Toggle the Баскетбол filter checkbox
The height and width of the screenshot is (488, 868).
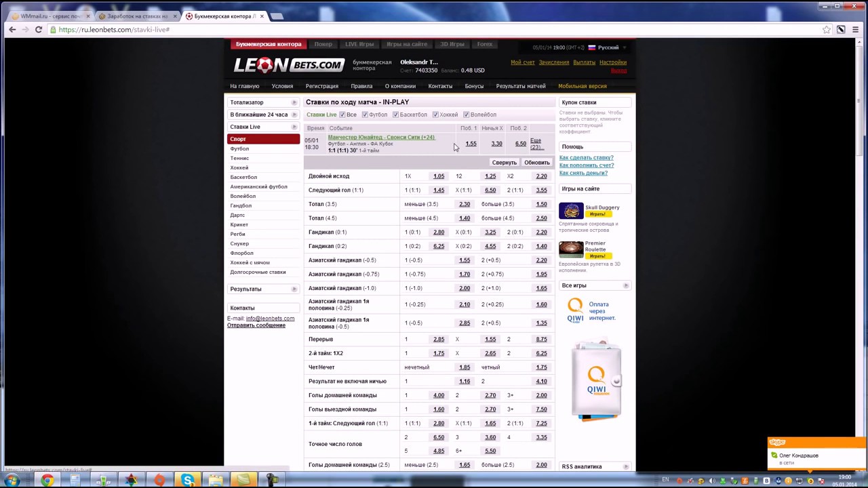click(x=395, y=115)
